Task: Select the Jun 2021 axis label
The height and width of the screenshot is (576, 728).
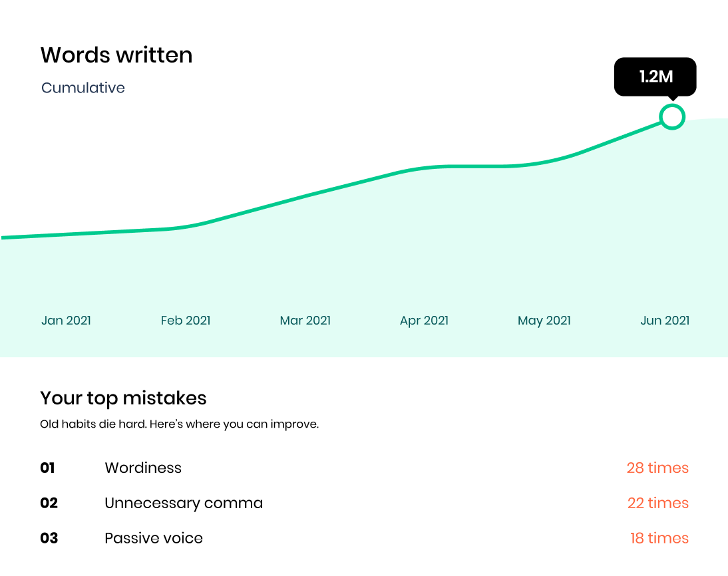Action: click(665, 320)
